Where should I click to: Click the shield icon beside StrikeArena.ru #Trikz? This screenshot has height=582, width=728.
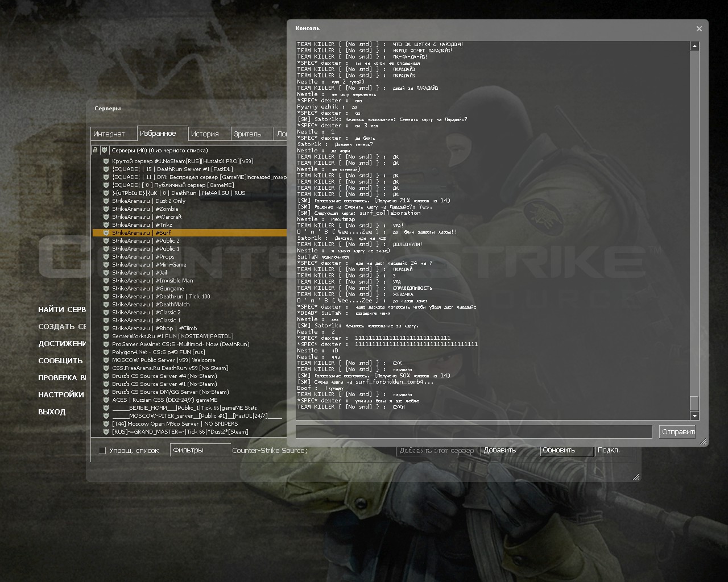[106, 225]
